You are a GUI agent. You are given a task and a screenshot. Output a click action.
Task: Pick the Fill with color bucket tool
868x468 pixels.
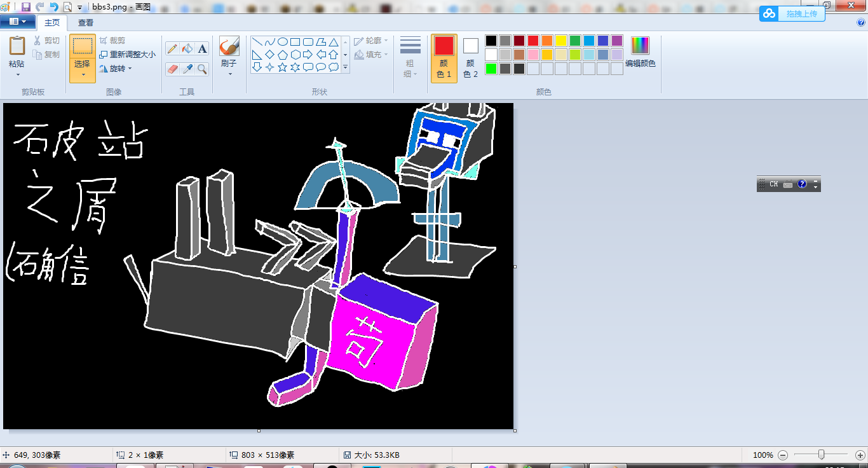point(187,49)
